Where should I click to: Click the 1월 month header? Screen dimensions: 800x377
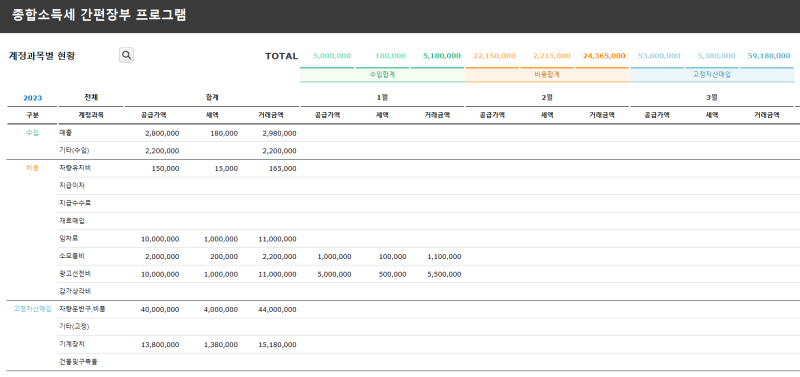pos(382,97)
